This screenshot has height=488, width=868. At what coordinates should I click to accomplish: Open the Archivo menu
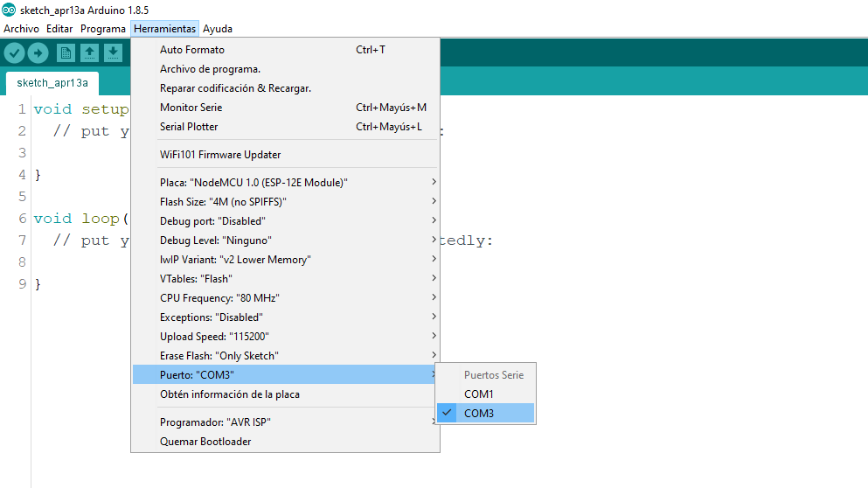[x=22, y=29]
